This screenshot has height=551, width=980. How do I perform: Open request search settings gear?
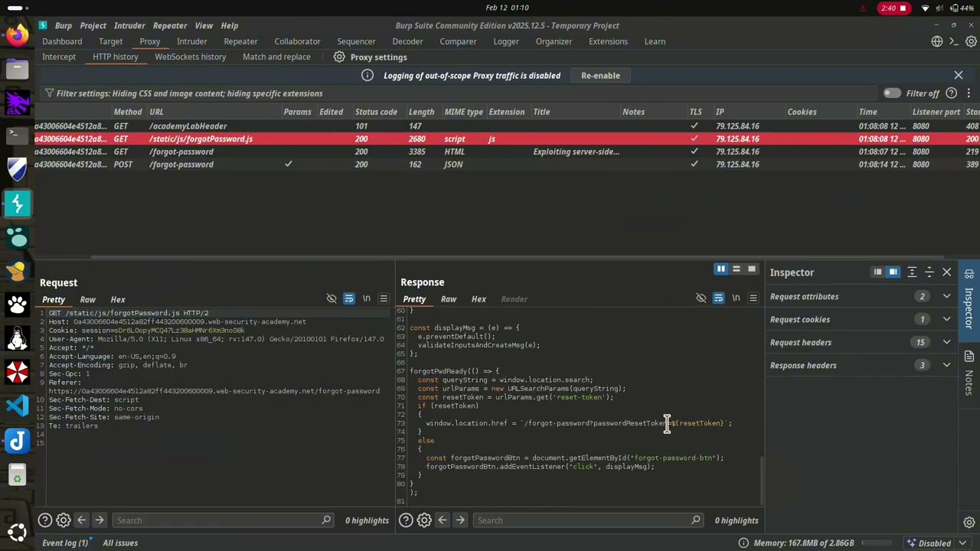click(64, 520)
